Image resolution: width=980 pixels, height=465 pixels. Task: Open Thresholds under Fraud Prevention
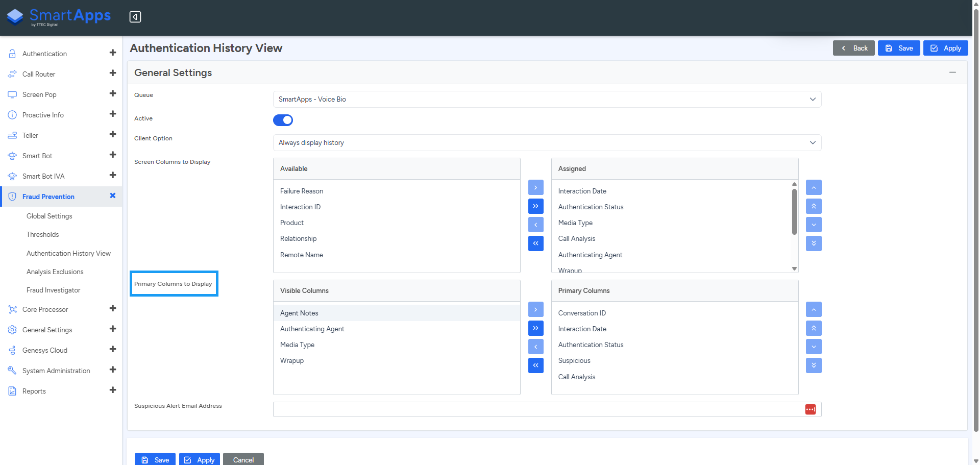tap(43, 234)
